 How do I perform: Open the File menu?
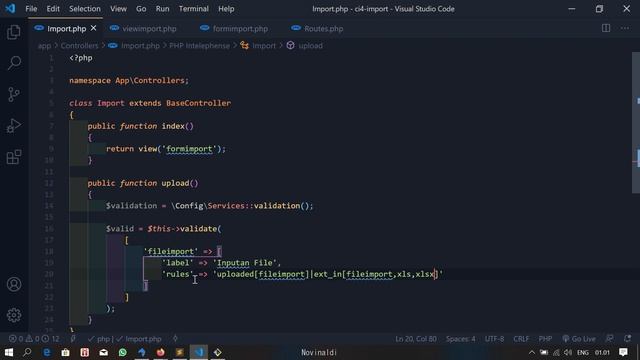point(31,9)
